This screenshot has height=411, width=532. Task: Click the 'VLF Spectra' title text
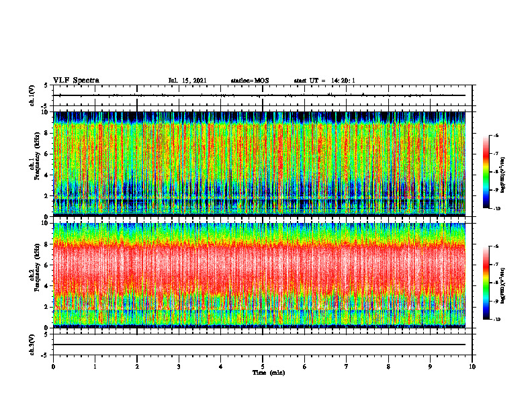coord(76,80)
